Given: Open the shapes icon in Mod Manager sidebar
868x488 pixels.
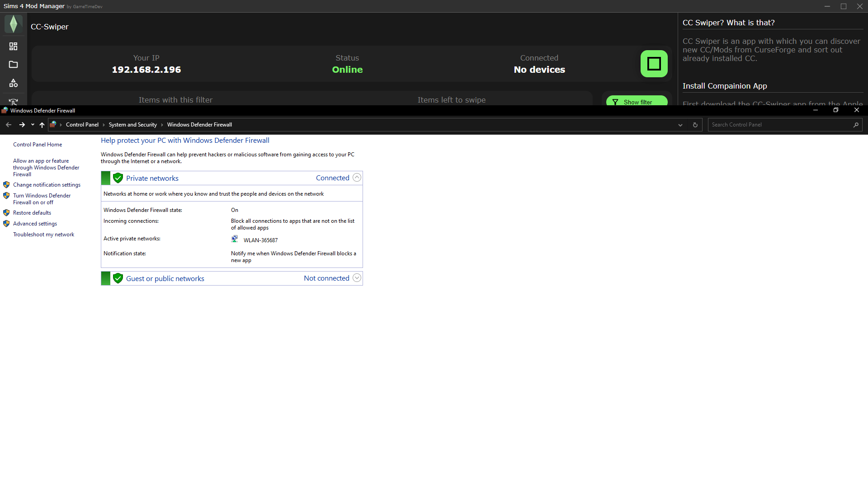Looking at the screenshot, I should [14, 83].
